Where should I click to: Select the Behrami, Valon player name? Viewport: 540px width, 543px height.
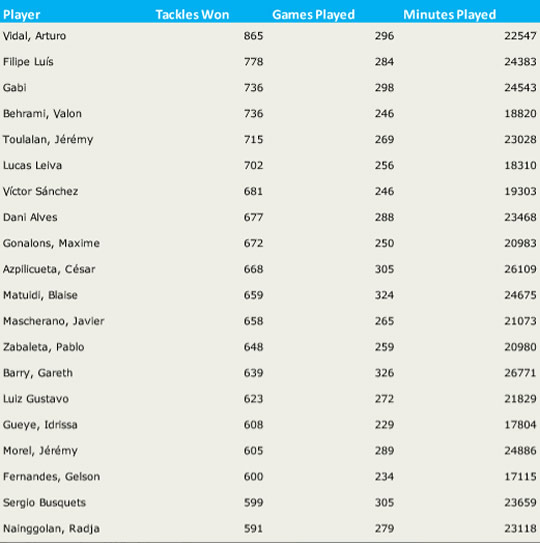(42, 114)
